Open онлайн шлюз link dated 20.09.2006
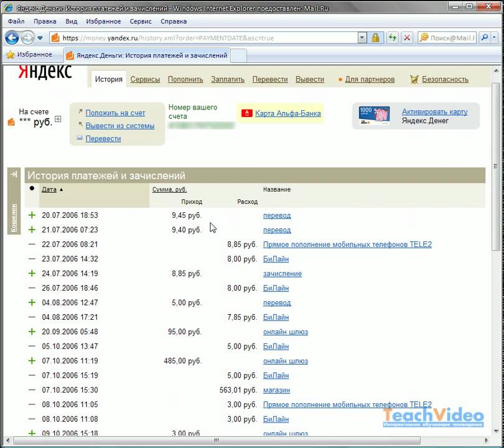Viewport: 504px width, 448px height. pos(286,332)
